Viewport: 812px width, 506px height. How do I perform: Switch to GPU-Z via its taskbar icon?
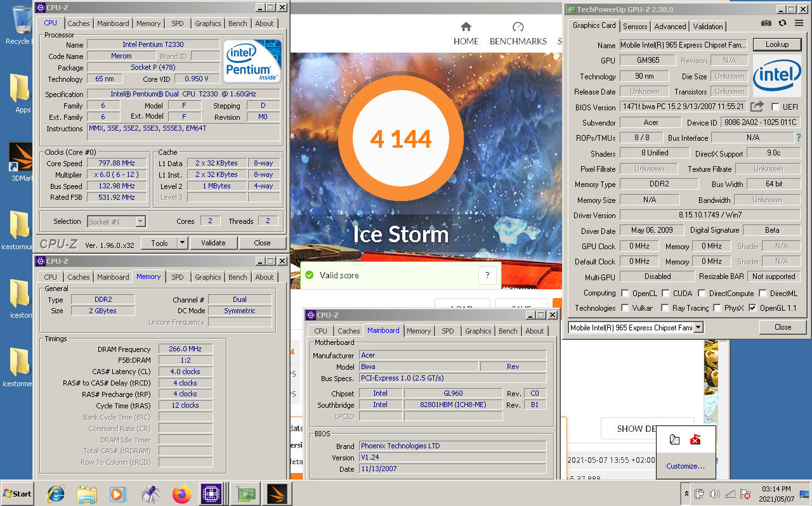point(245,493)
